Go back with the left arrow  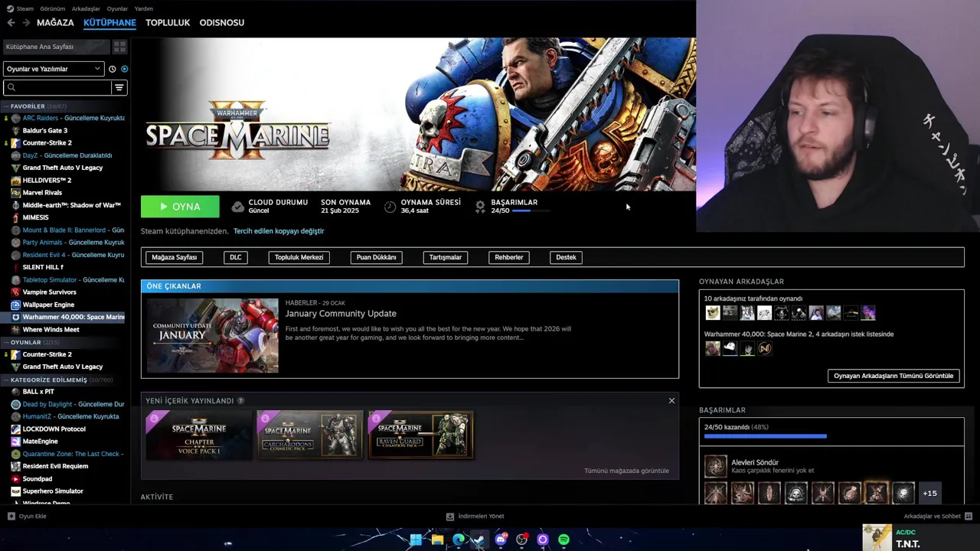tap(11, 23)
